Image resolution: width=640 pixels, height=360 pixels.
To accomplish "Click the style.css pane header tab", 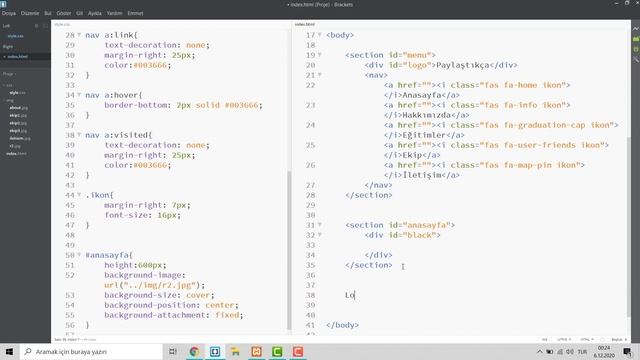I will pos(62,24).
